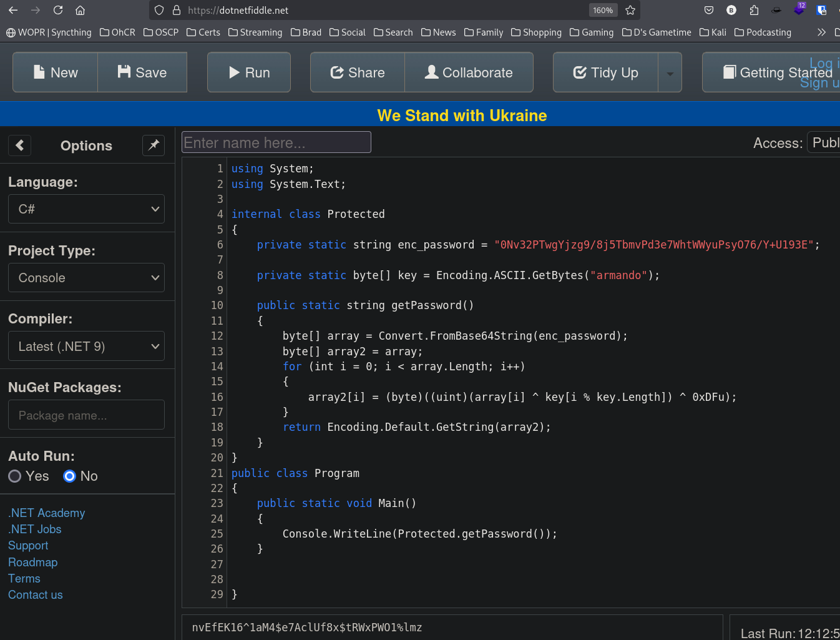Open the Language dropdown showing C#
Screen dimensions: 840x640
click(x=86, y=209)
